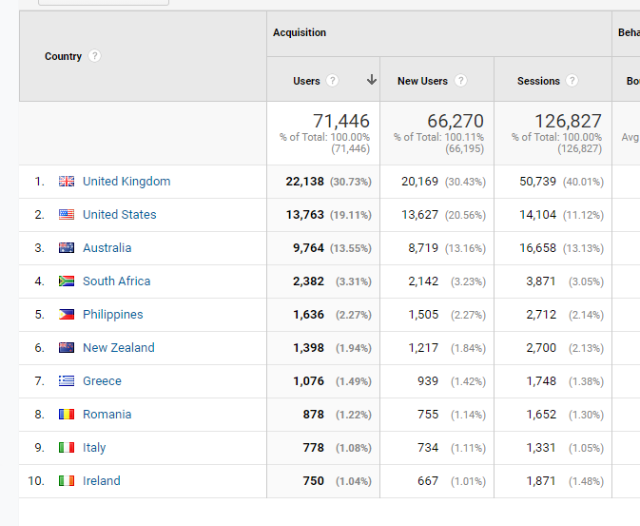Screen dimensions: 640x526
Task: Click the South Africa flag icon
Action: [67, 282]
